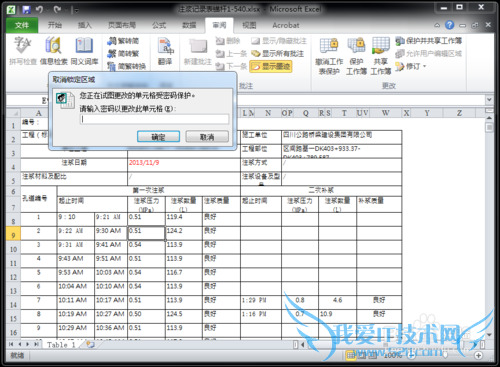Click the last sheet navigation arrow
This screenshot has width=500, height=367.
[36, 344]
